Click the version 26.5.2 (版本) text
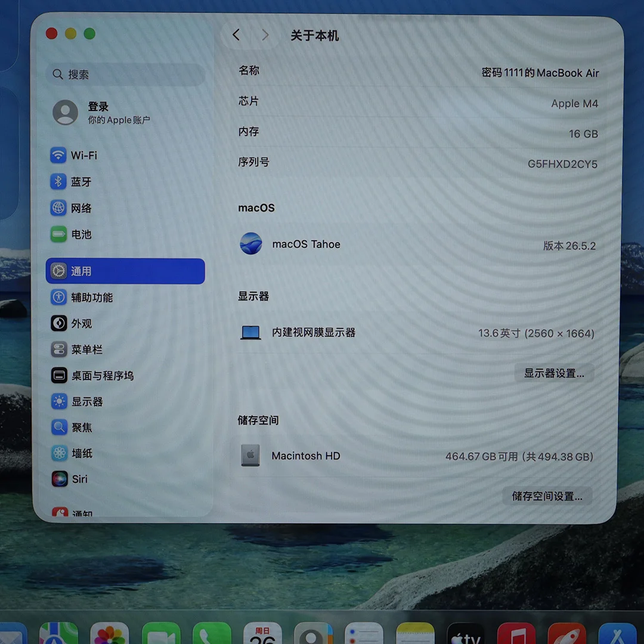The height and width of the screenshot is (644, 644). (x=569, y=246)
